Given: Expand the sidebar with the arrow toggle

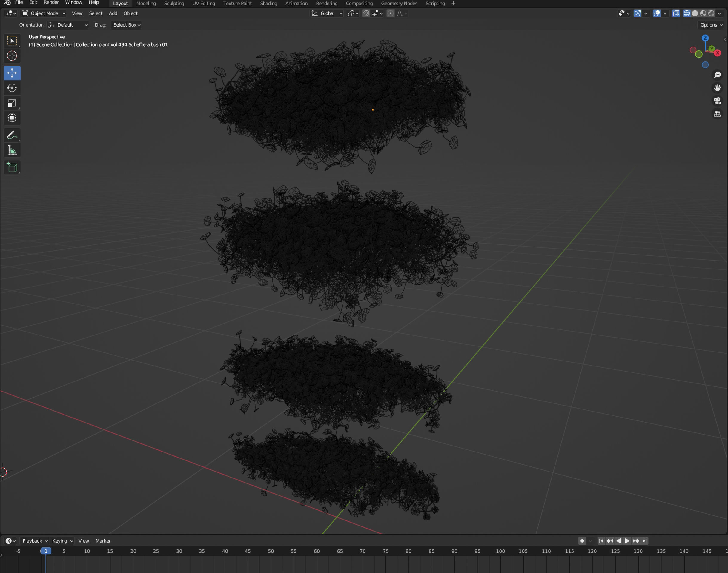Looking at the screenshot, I should pyautogui.click(x=725, y=39).
